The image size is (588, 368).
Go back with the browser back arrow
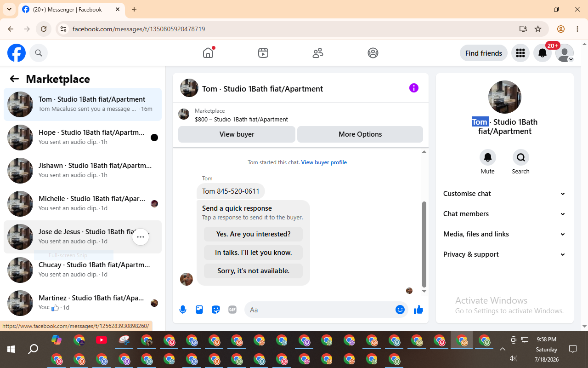point(11,29)
